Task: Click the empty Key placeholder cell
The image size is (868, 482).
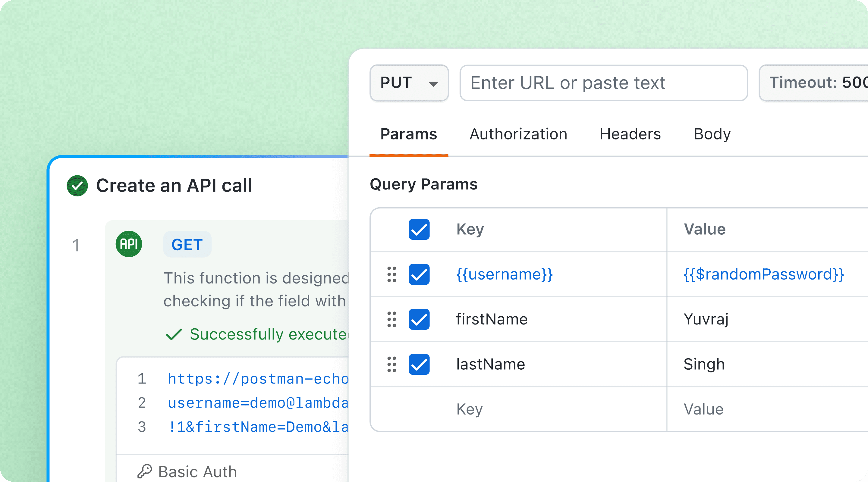Action: pos(469,409)
